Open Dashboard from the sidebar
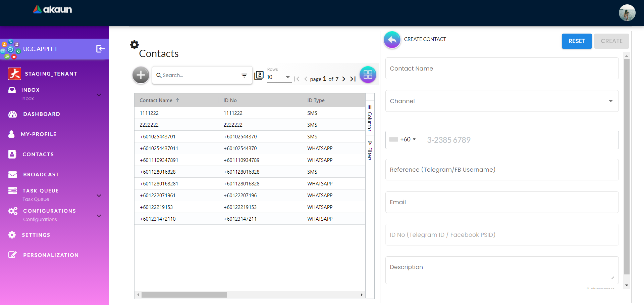 42,114
